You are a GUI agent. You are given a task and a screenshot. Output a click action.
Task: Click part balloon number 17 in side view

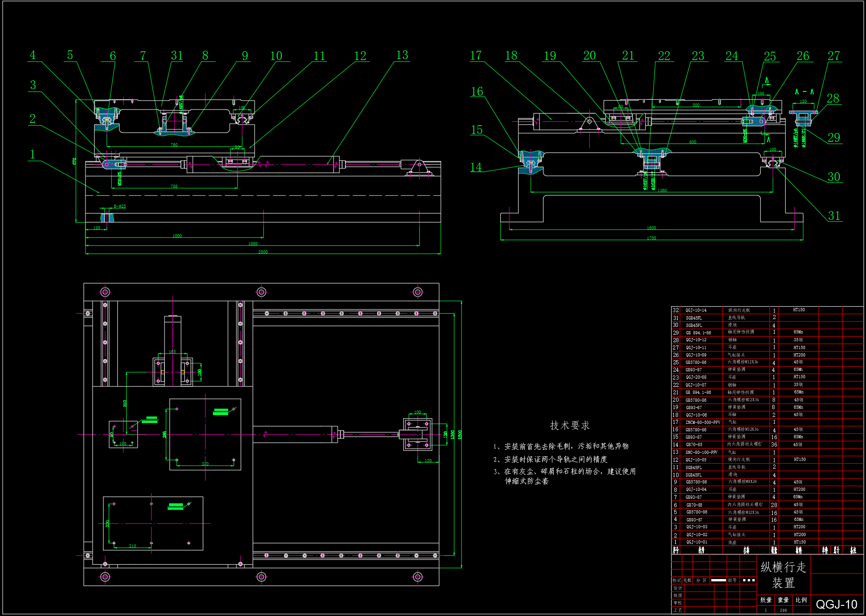pos(476,56)
